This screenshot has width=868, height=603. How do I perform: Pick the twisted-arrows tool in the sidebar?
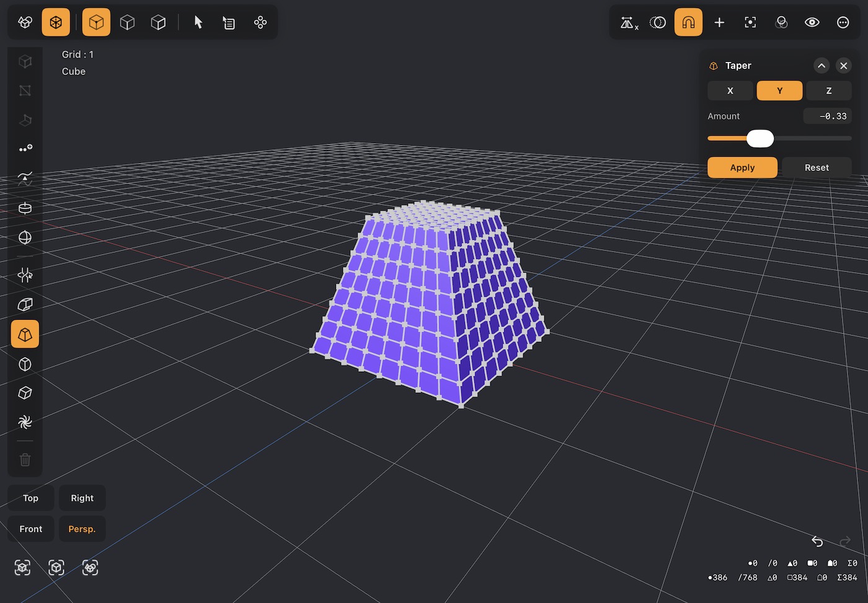(25, 275)
